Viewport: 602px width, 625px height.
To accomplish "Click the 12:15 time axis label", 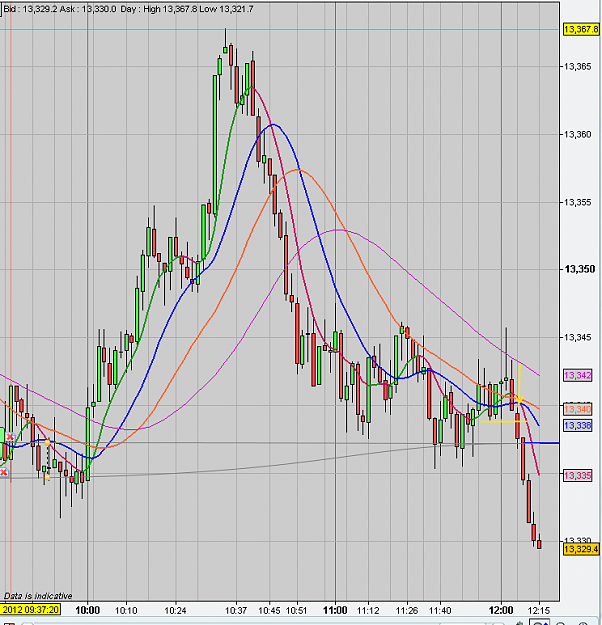I will (x=539, y=610).
